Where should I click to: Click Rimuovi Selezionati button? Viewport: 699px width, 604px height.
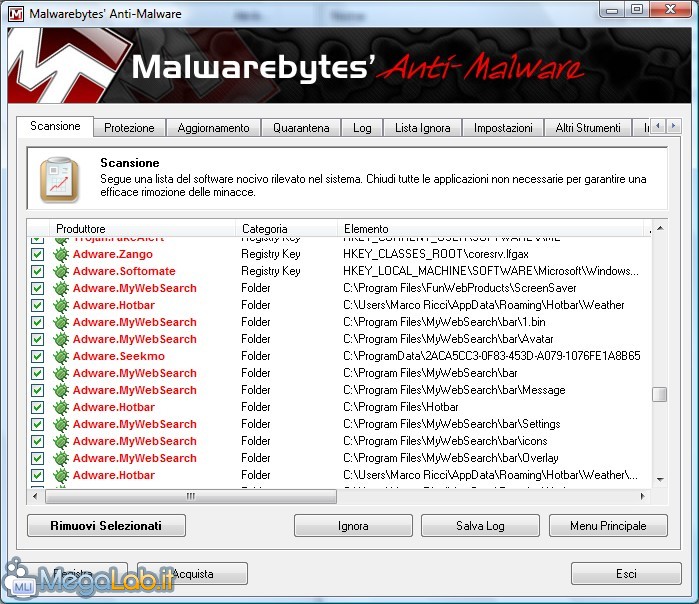(106, 526)
